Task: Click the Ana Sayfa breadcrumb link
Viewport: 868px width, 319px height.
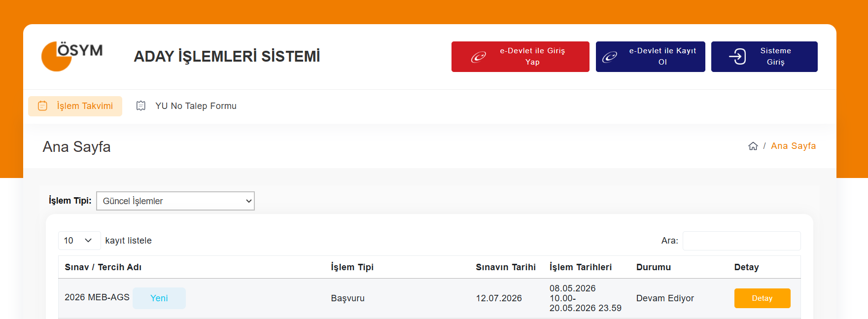Action: [793, 146]
